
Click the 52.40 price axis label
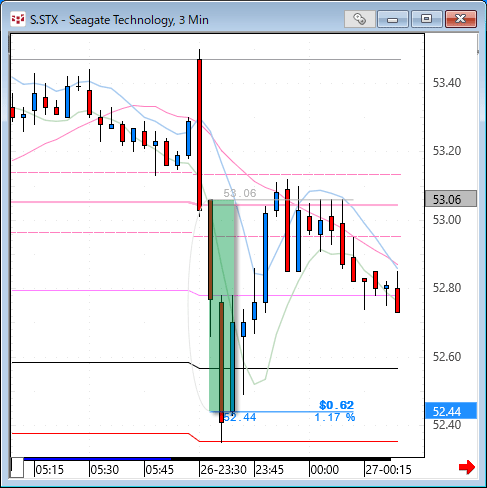447,425
